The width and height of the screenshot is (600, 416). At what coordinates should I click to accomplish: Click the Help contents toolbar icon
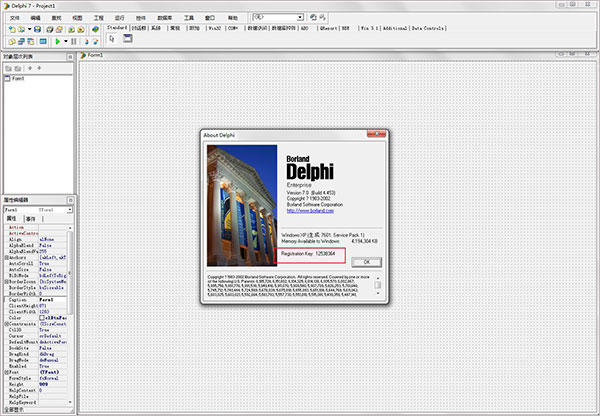click(x=95, y=29)
